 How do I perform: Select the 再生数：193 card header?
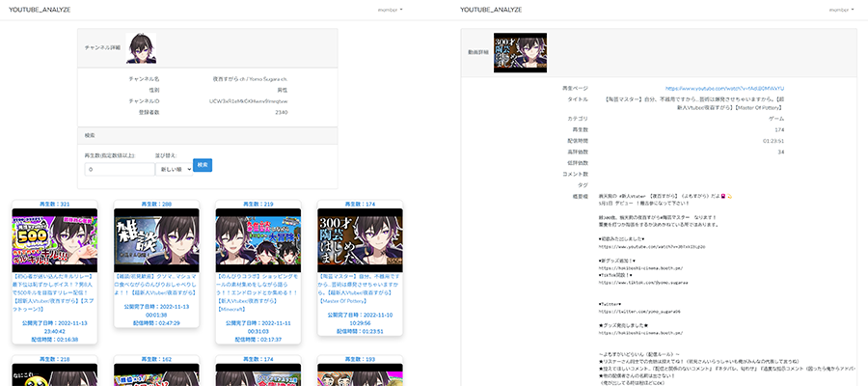click(x=360, y=359)
